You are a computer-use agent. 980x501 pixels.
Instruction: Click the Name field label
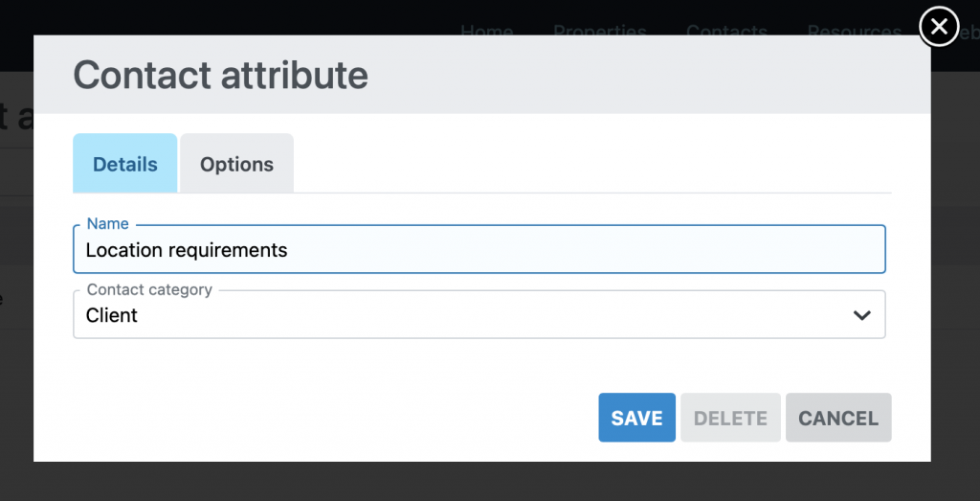pos(107,223)
